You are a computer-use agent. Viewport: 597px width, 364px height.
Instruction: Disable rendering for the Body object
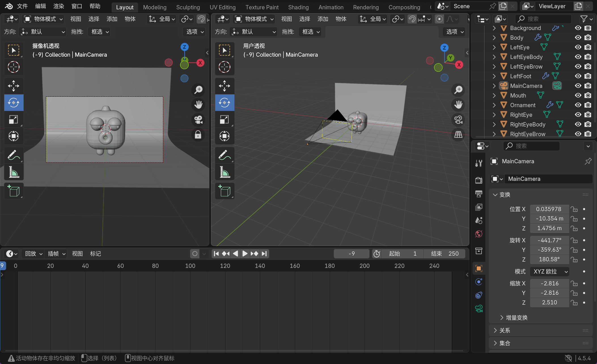click(588, 38)
